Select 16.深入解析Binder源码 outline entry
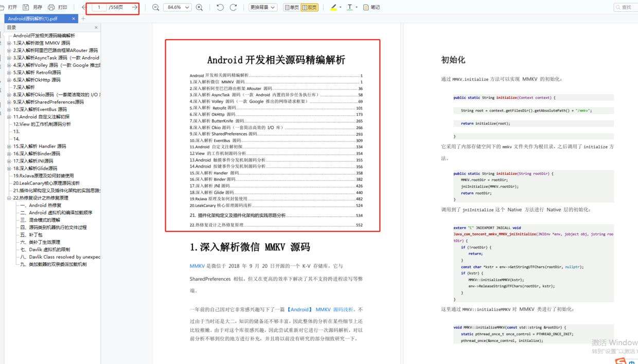The height and width of the screenshot is (364, 638). pos(37,154)
